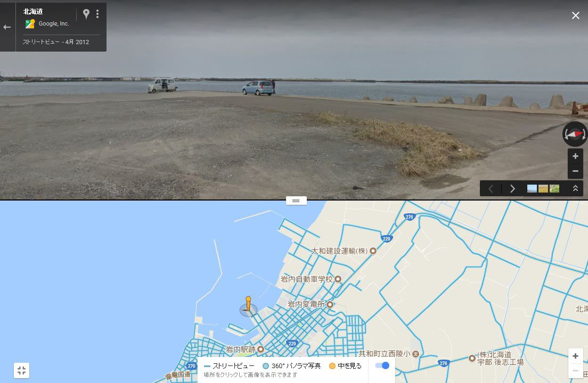Click the compass to reset orientation
588x383 pixels.
tap(575, 134)
